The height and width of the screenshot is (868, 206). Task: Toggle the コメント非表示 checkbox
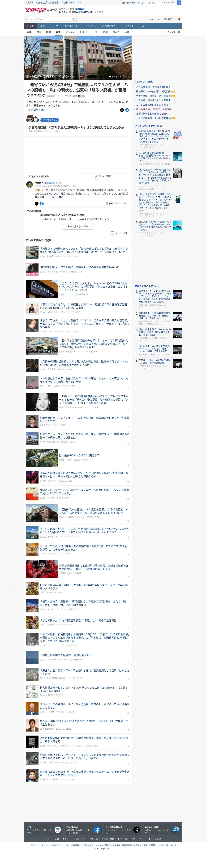pos(113,233)
